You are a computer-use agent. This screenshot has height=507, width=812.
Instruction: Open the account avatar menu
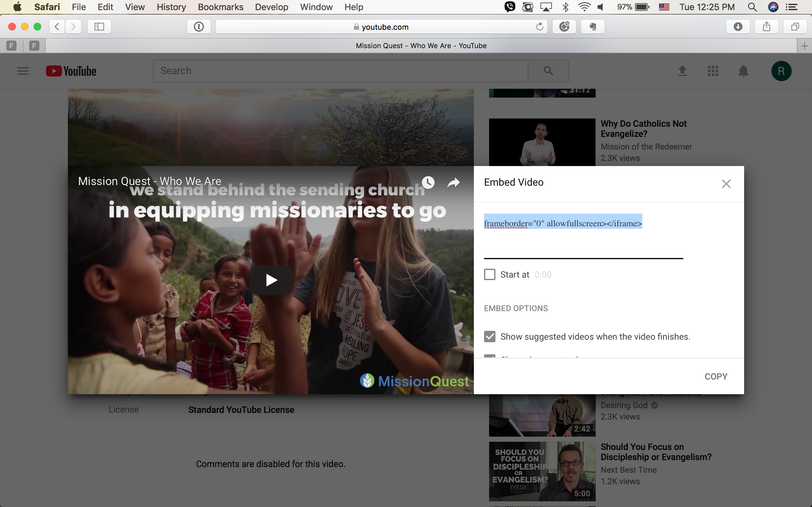[781, 71]
